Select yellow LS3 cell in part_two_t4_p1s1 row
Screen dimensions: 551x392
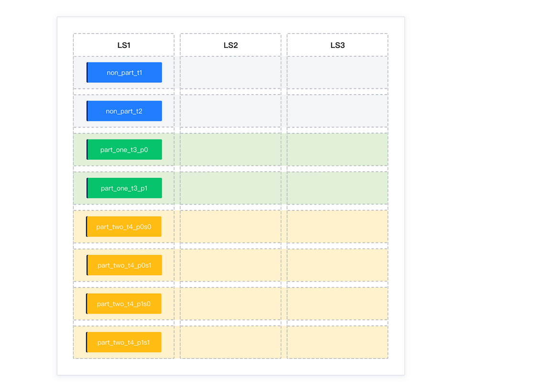pyautogui.click(x=337, y=342)
